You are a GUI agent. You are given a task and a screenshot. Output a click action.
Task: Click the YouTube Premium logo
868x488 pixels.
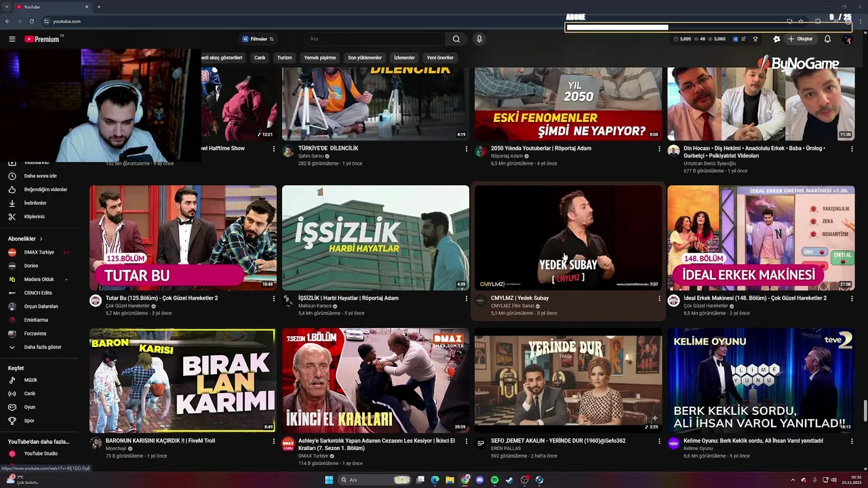(x=42, y=39)
